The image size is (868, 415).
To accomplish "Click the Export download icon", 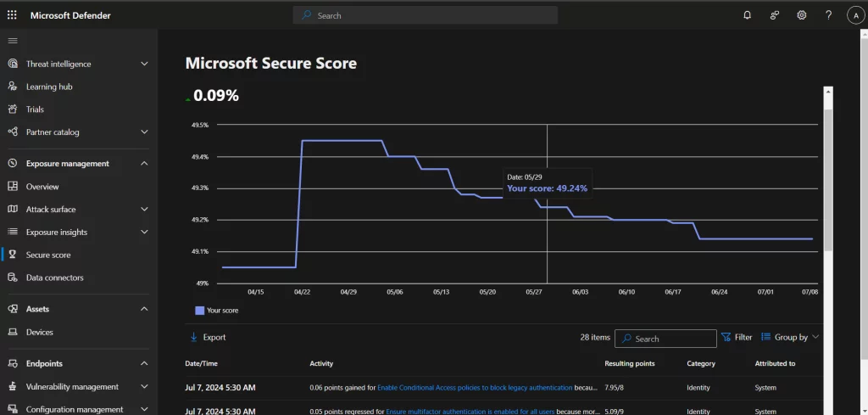I will (x=193, y=337).
